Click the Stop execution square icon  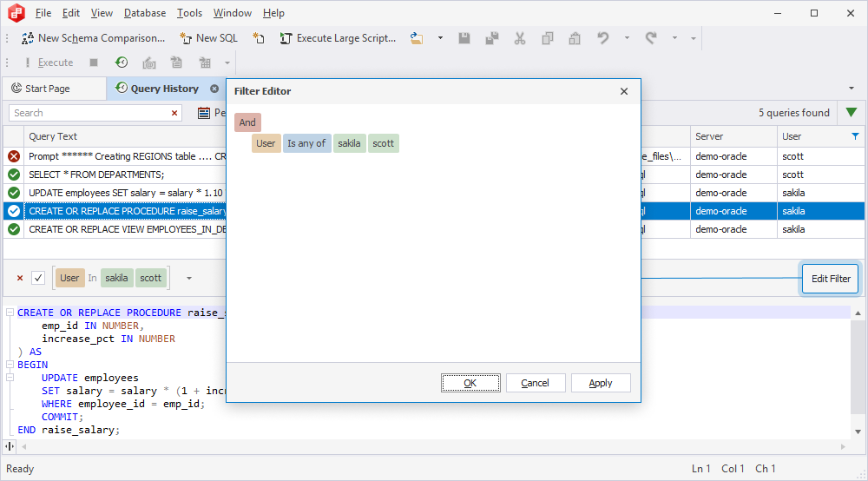94,63
